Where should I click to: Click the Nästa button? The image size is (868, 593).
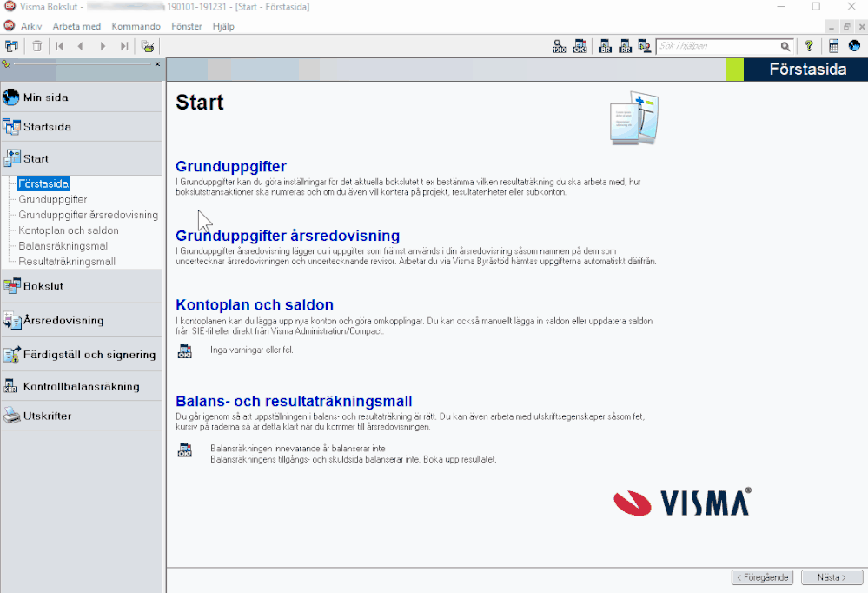point(832,577)
